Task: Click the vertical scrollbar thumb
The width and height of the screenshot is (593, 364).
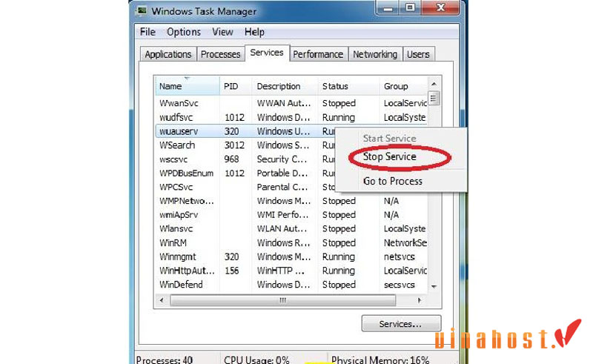Action: click(434, 99)
